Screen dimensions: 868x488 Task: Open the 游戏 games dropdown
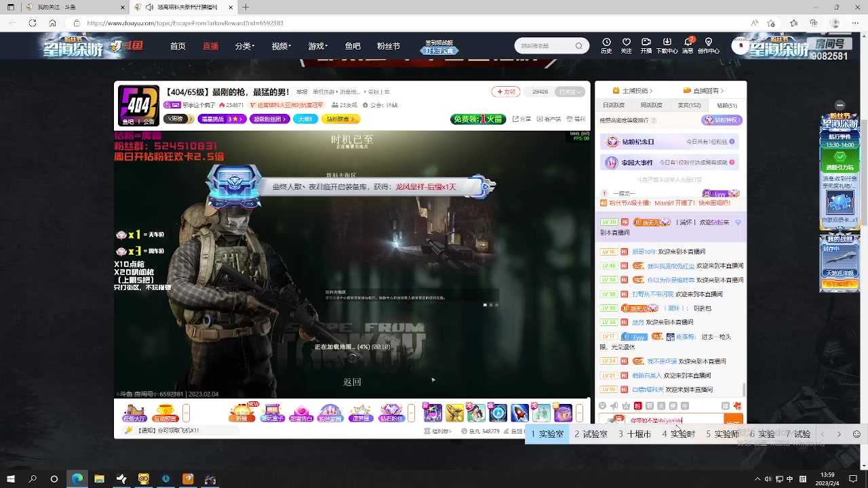(x=318, y=46)
